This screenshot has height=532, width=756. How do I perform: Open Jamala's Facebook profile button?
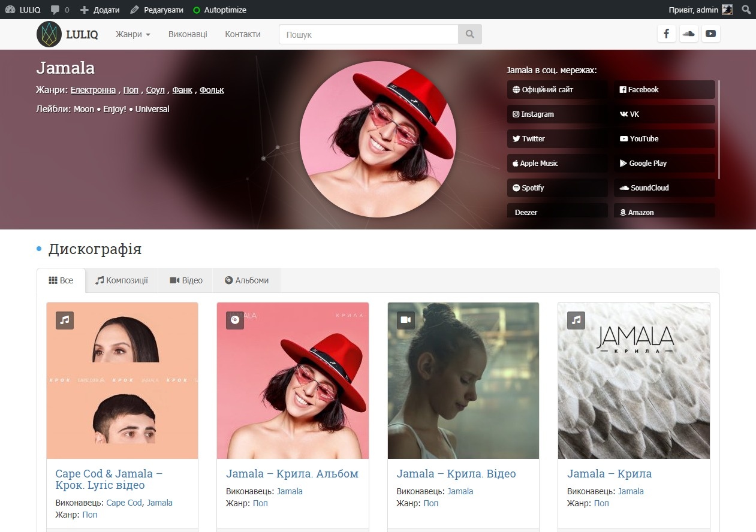(x=664, y=90)
